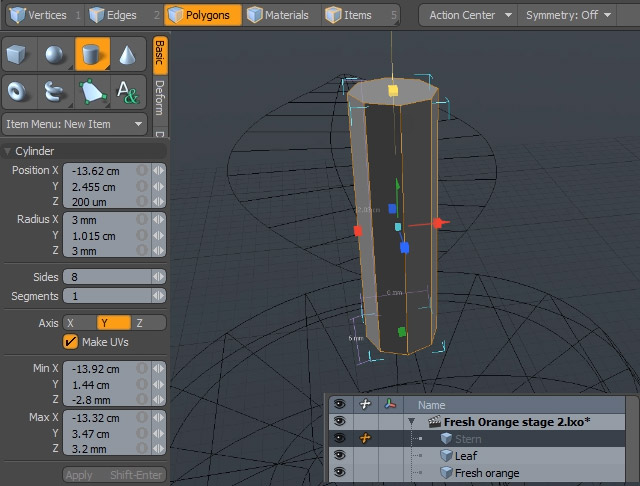Set cylinder Axis to Z
The image size is (640, 486).
click(x=148, y=323)
